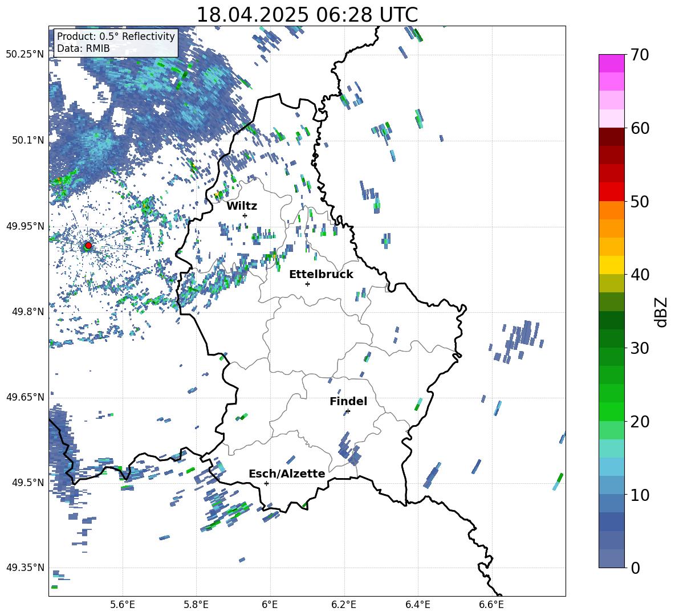
Task: Click the 5.8°E longitude label
Action: pyautogui.click(x=196, y=605)
